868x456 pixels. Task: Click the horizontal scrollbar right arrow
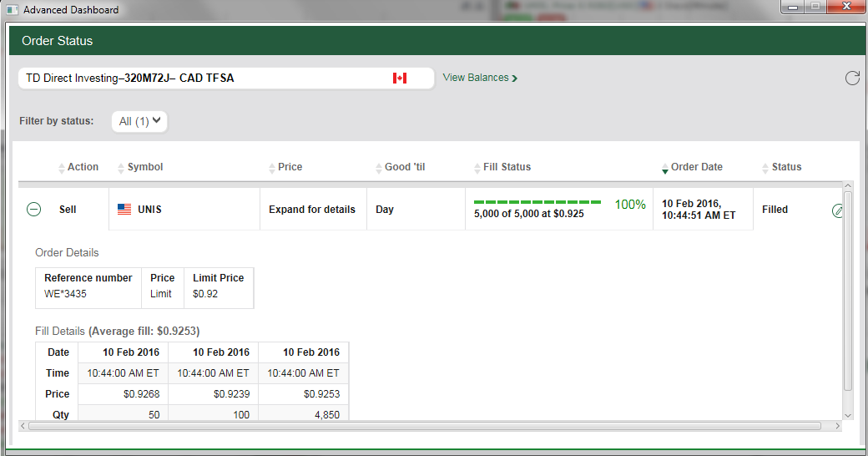838,426
